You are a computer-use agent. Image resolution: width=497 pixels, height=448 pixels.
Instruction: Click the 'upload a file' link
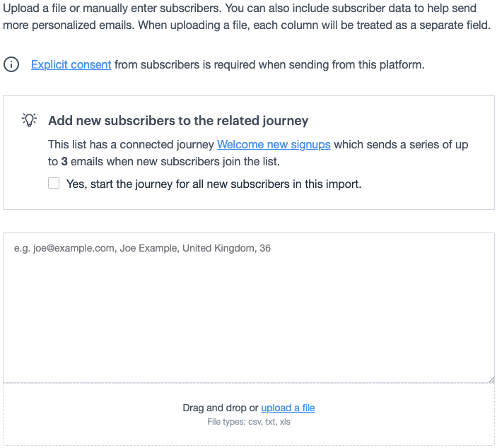point(288,408)
